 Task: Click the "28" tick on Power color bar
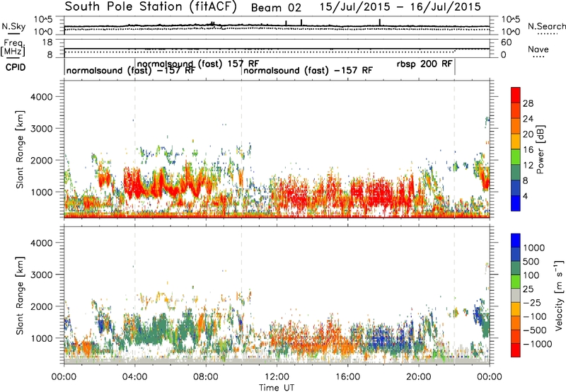[x=528, y=103]
